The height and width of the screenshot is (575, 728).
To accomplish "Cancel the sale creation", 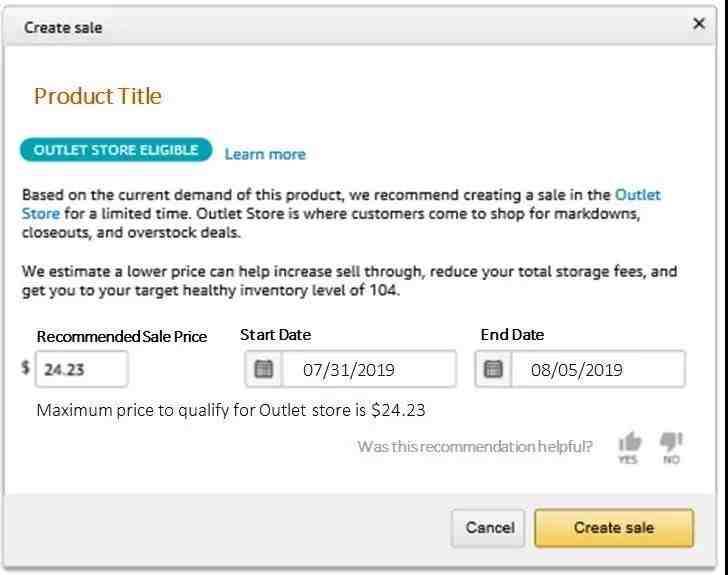I will click(x=488, y=528).
